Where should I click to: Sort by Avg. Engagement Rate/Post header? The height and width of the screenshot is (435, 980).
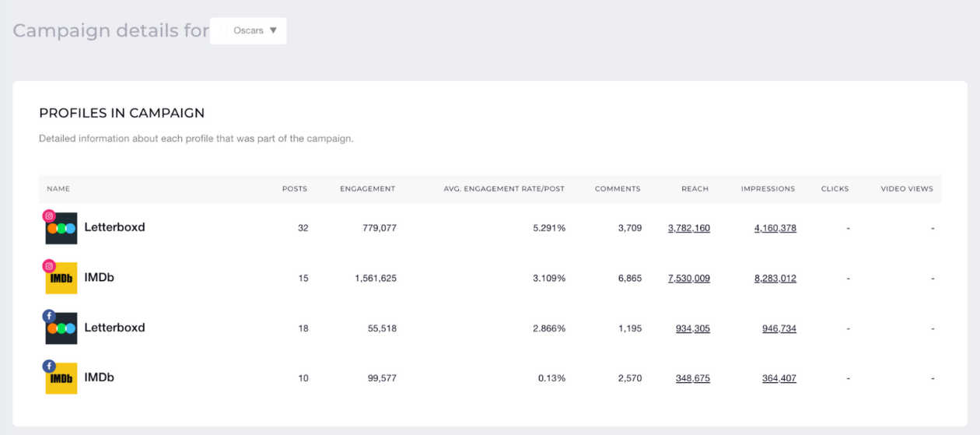[504, 189]
